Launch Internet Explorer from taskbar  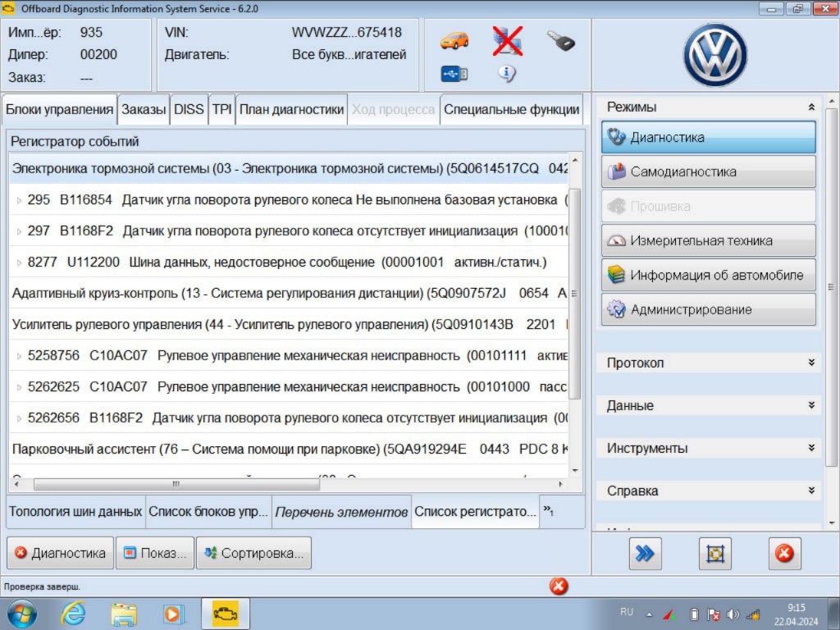point(73,614)
